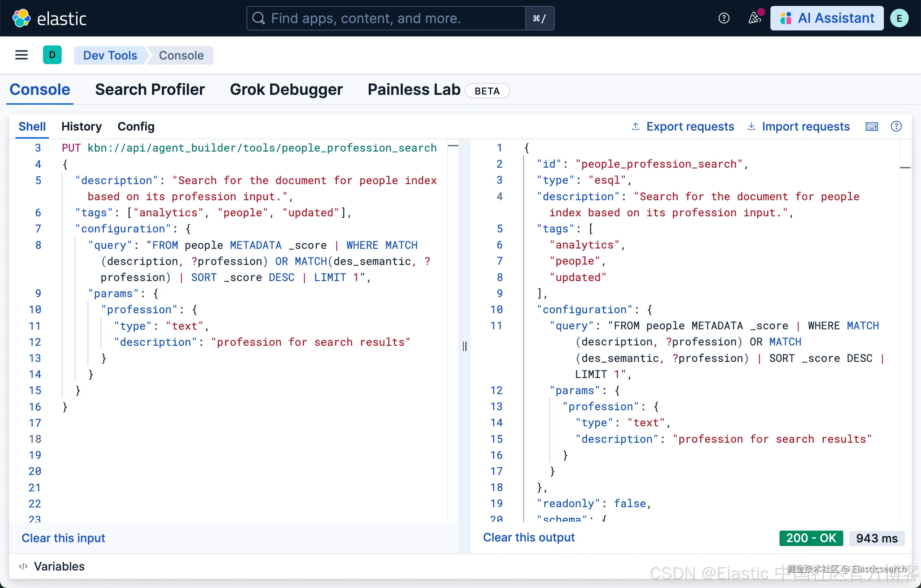The image size is (921, 588).
Task: Select the History tab
Action: (82, 127)
